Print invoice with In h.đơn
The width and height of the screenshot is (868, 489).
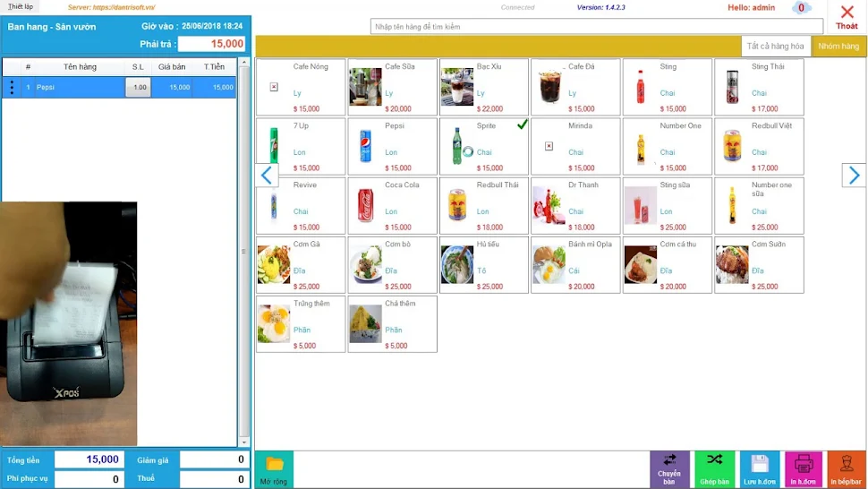pyautogui.click(x=804, y=469)
